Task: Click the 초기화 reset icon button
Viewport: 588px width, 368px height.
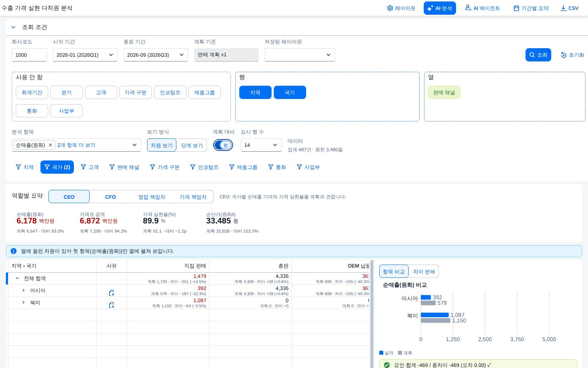Action: 573,55
